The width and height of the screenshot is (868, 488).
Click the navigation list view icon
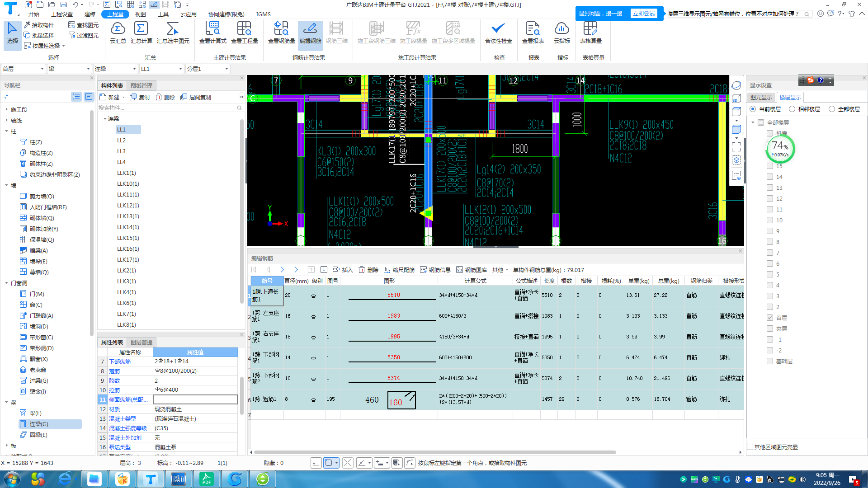pyautogui.click(x=76, y=97)
